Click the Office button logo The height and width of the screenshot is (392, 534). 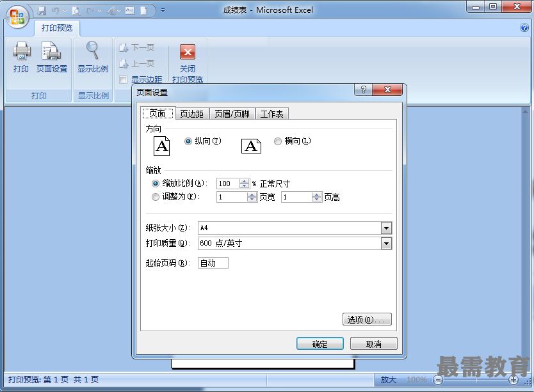(17, 17)
